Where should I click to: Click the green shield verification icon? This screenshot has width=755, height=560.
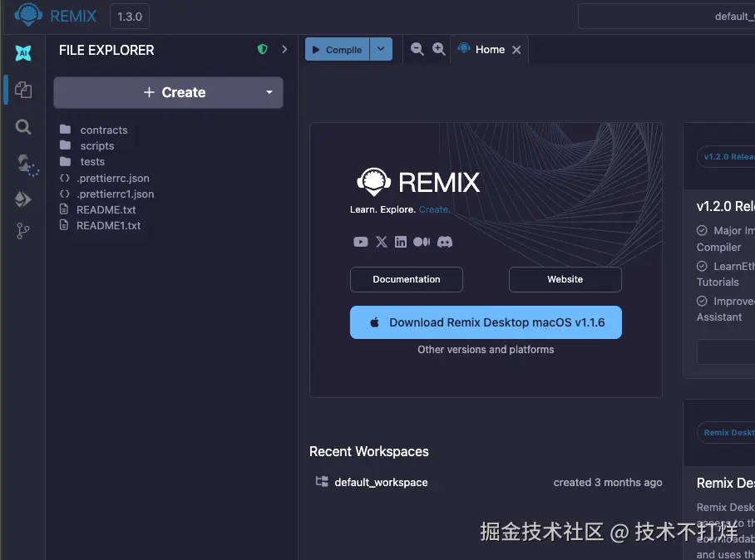point(262,49)
